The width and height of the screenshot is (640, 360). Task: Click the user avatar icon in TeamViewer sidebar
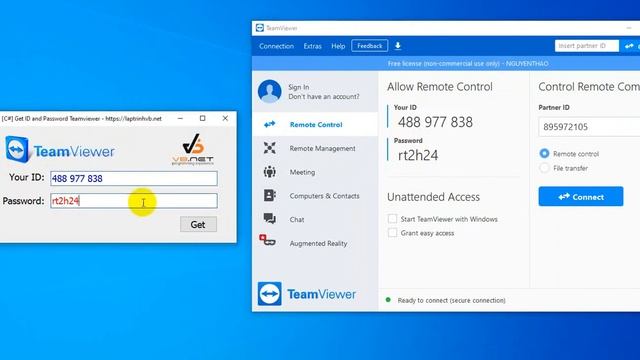click(x=269, y=91)
